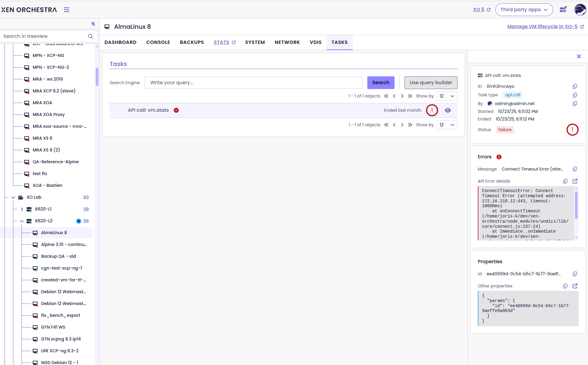Click the hamburger menu icon beside the logo
The image size is (588, 365).
click(67, 10)
